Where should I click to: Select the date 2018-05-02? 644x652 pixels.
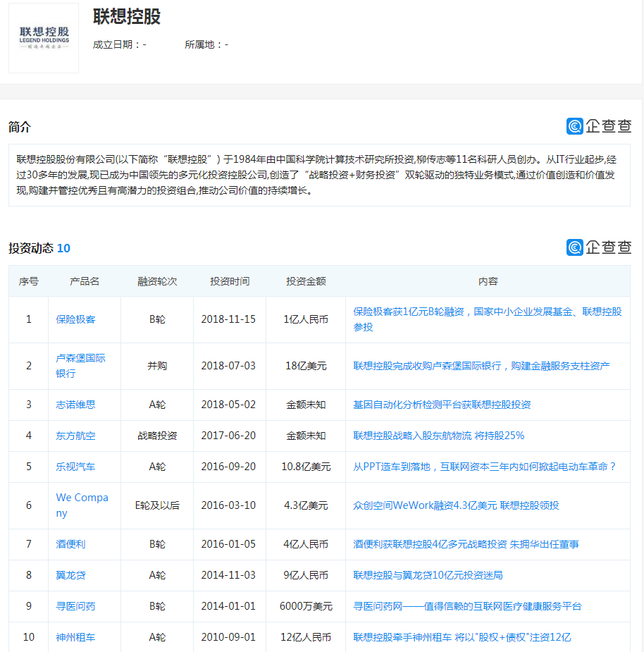point(228,405)
